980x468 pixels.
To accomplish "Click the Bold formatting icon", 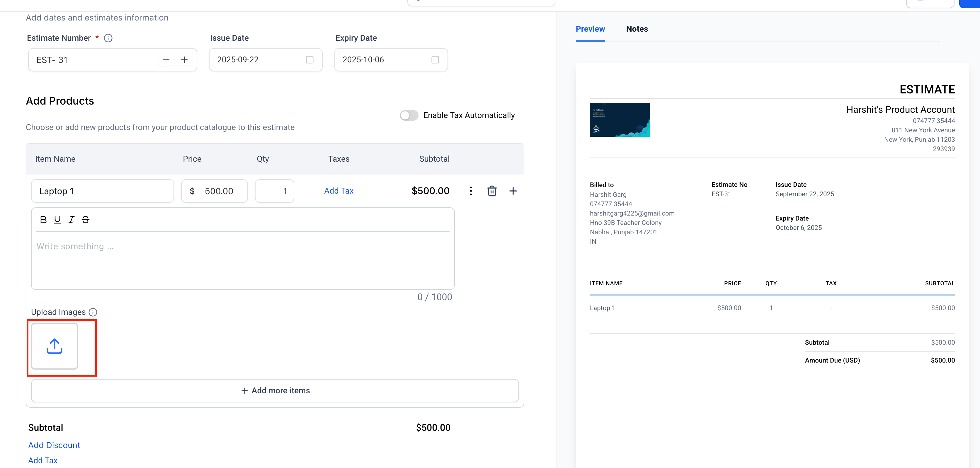I will pyautogui.click(x=43, y=220).
